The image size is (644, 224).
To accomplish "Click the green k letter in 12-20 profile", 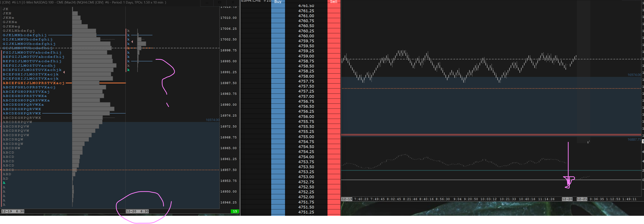I will pos(128,70).
